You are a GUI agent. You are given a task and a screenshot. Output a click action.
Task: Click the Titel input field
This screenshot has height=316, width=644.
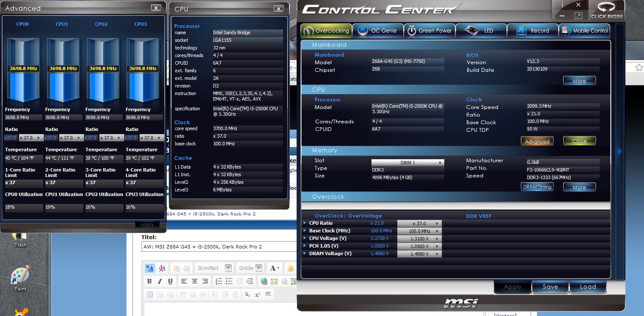[x=219, y=247]
